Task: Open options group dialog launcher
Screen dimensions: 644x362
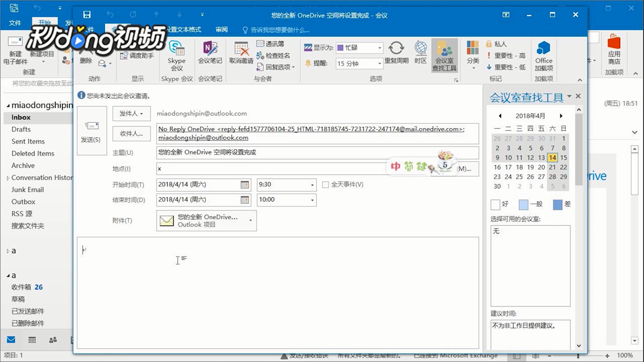Action: [x=456, y=81]
